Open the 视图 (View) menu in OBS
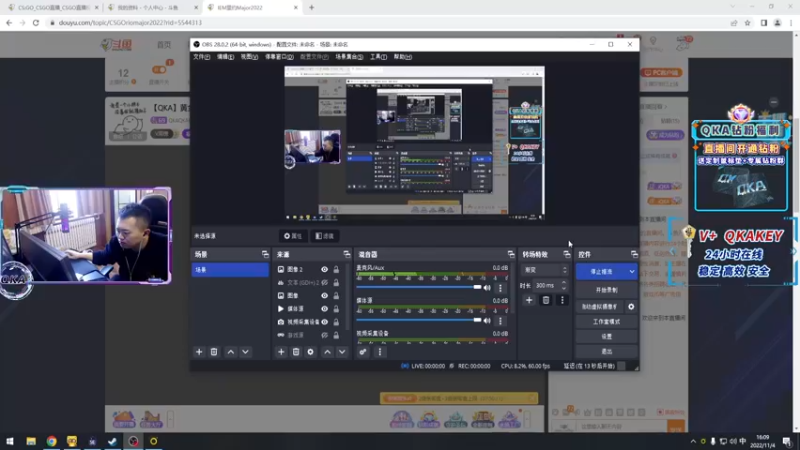Image resolution: width=800 pixels, height=450 pixels. click(x=249, y=57)
